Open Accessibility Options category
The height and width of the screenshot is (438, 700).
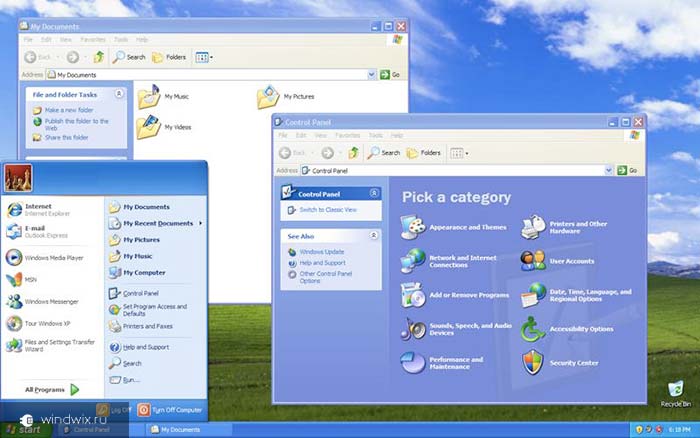pyautogui.click(x=567, y=329)
